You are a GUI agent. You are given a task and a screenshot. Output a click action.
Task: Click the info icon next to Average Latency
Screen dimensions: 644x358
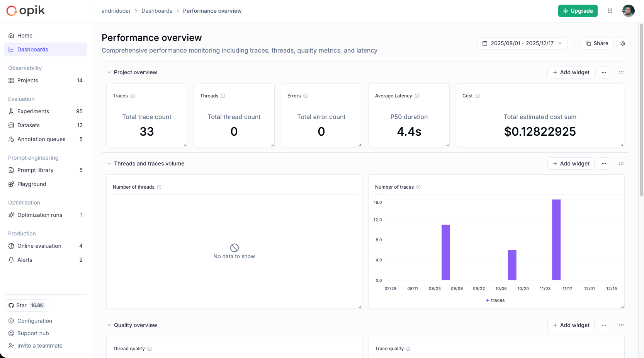tap(417, 96)
